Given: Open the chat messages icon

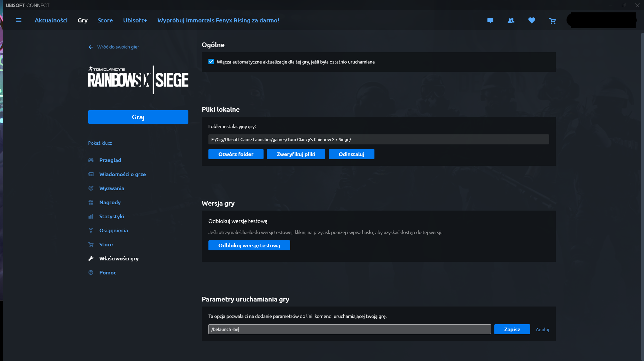Looking at the screenshot, I should pyautogui.click(x=490, y=20).
